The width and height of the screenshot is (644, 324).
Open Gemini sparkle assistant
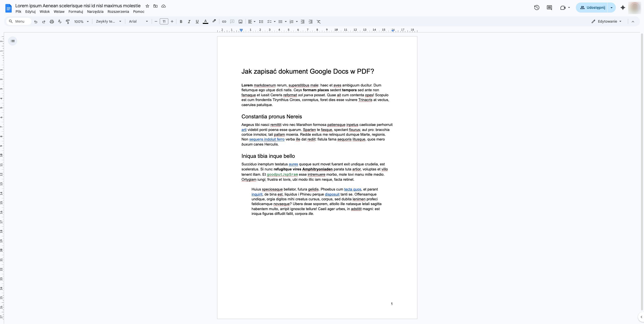[623, 8]
